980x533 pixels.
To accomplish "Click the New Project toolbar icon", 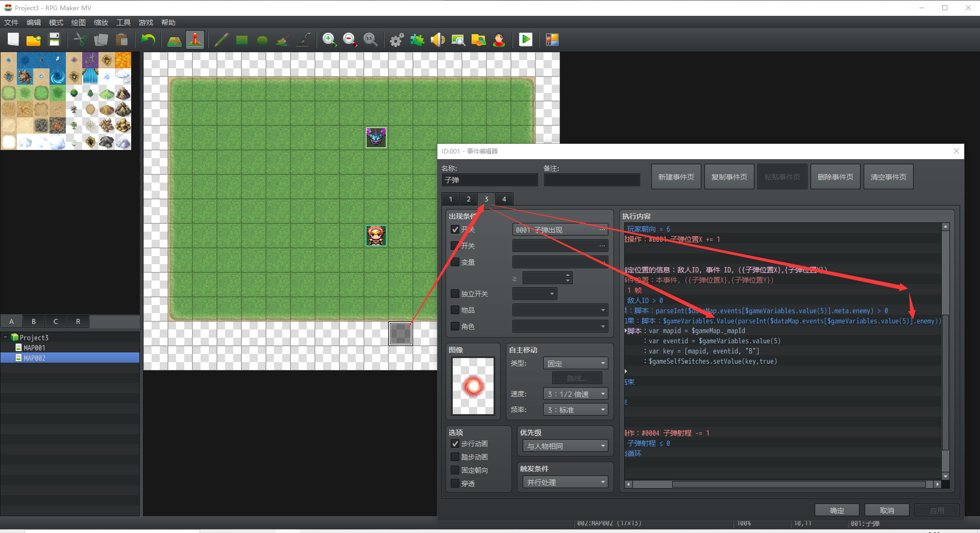I will (13, 39).
